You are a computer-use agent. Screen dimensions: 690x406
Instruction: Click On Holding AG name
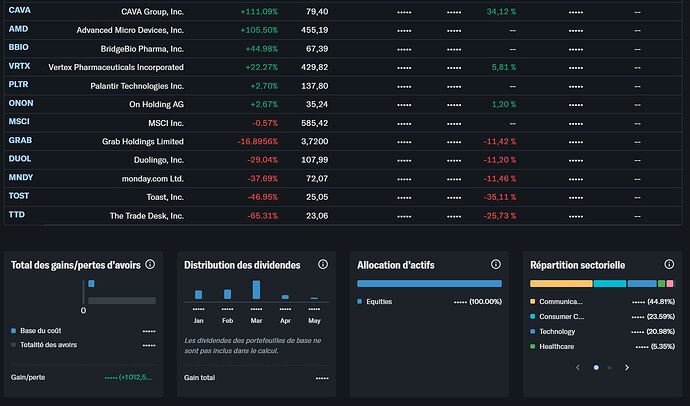pos(156,105)
